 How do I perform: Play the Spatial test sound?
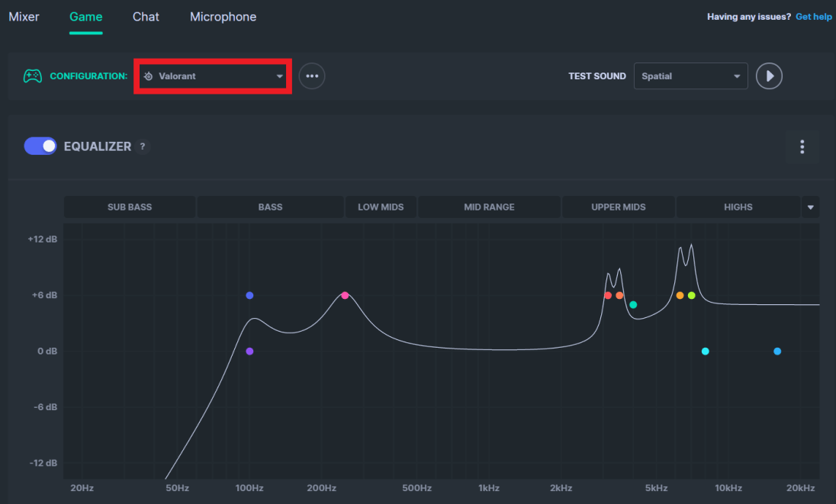pos(769,75)
